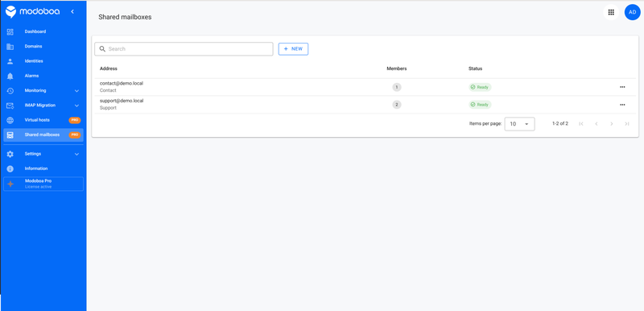Click the Alarms bell icon

(x=10, y=76)
